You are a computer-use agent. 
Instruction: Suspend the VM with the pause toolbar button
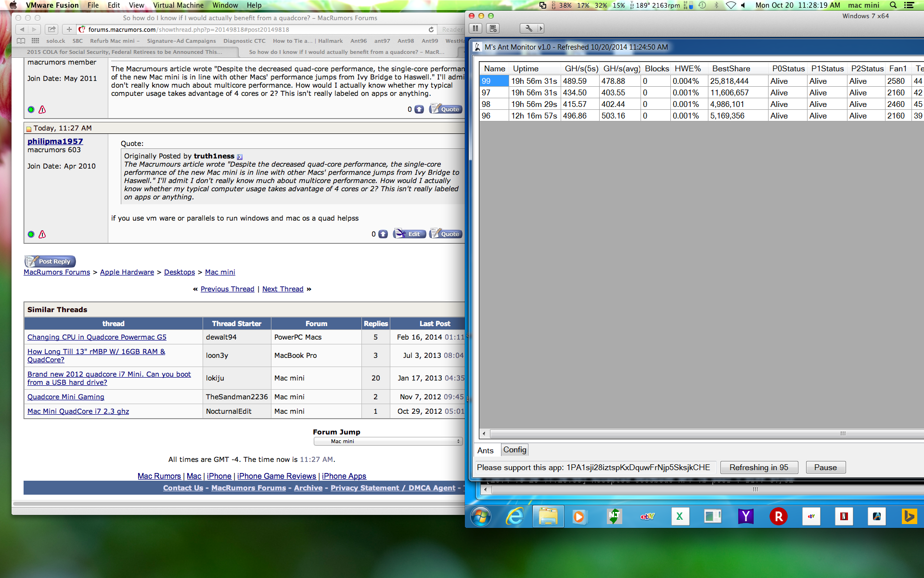pyautogui.click(x=475, y=28)
